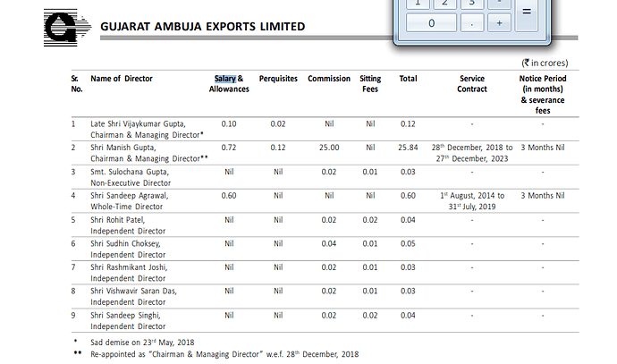Click the 'Re-appointed as Chairman & Managing Director' footnote
This screenshot has width=617, height=364.
[x=224, y=354]
